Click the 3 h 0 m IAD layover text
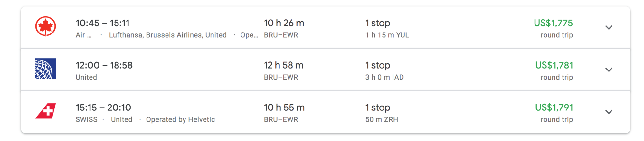 click(x=384, y=77)
